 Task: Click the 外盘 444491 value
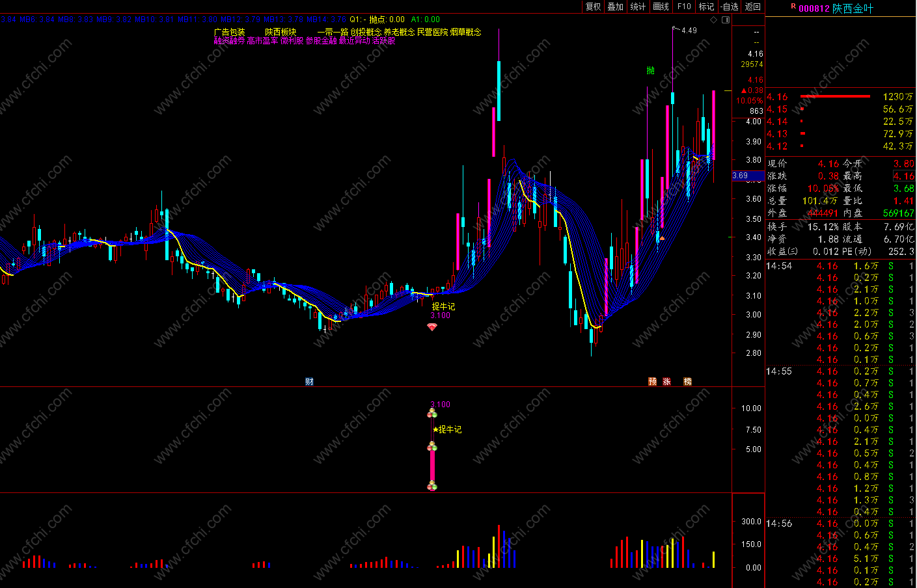[823, 213]
